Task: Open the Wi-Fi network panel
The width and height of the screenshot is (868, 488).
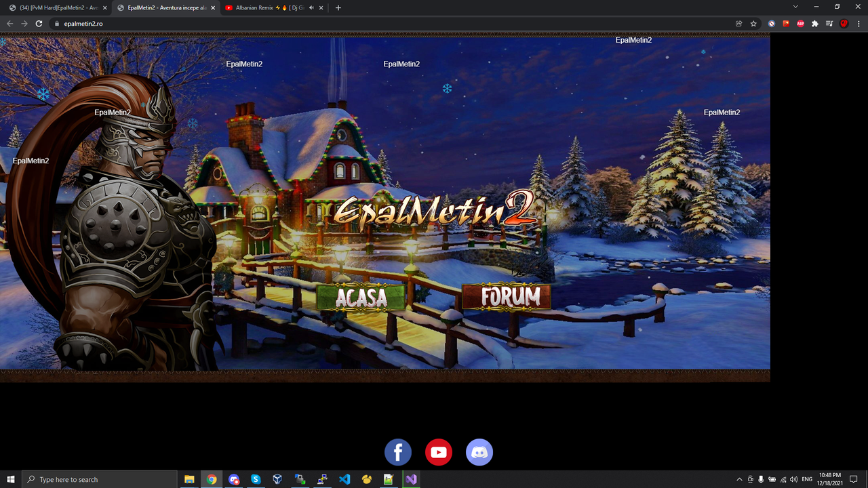Action: click(x=783, y=479)
